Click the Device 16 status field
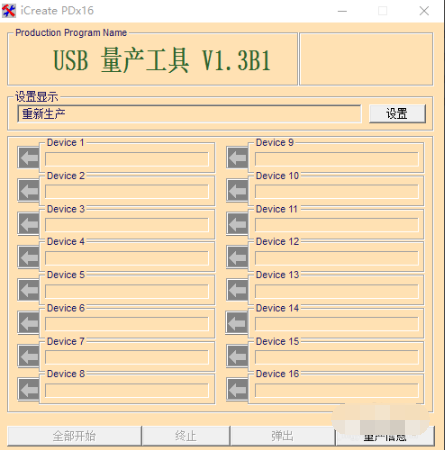The height and width of the screenshot is (450, 445). point(337,390)
